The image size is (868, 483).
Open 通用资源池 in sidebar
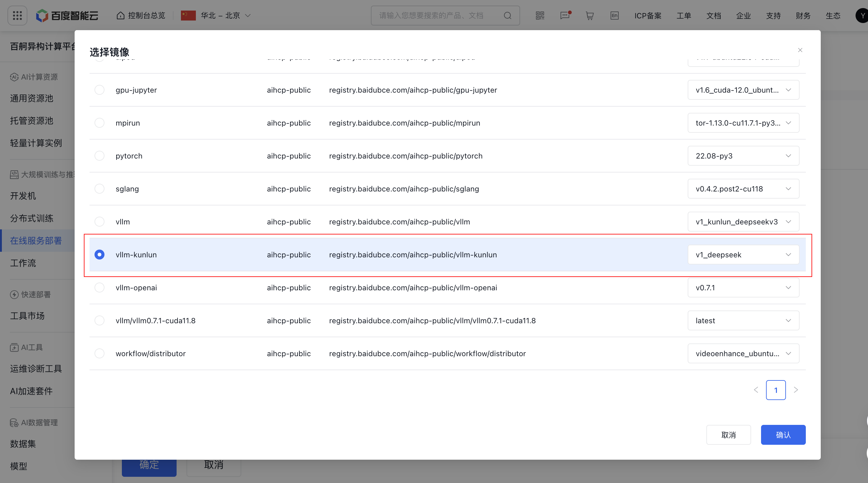(32, 98)
